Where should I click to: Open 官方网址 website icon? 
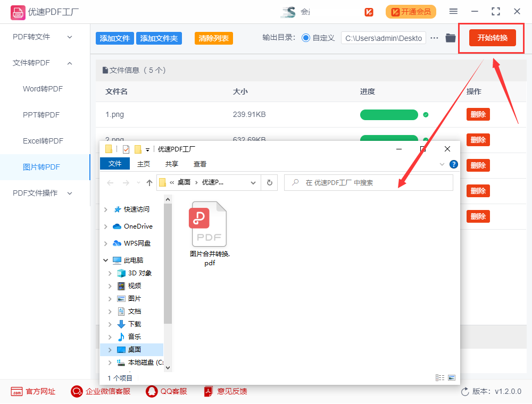pyautogui.click(x=16, y=392)
